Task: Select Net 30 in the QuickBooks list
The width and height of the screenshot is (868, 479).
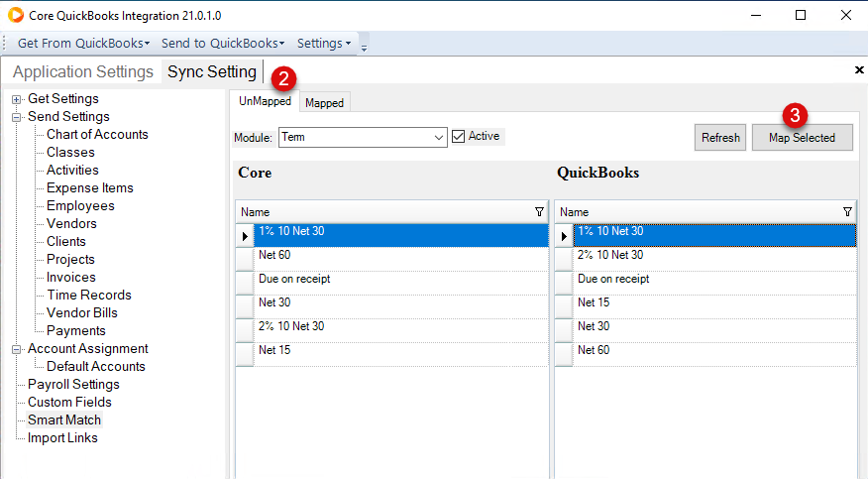Action: tap(714, 330)
